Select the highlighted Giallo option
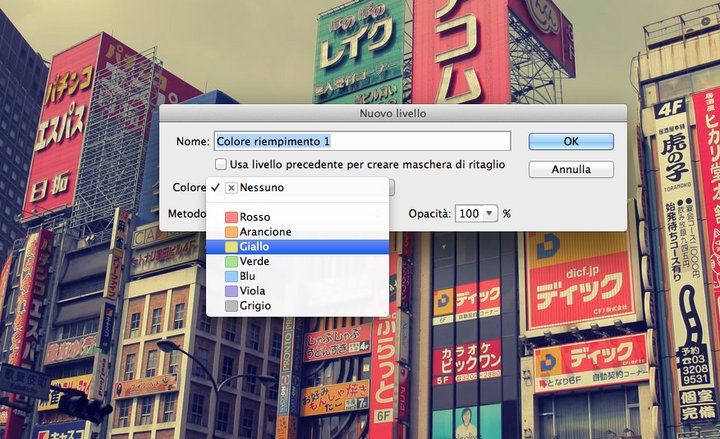 coord(298,247)
